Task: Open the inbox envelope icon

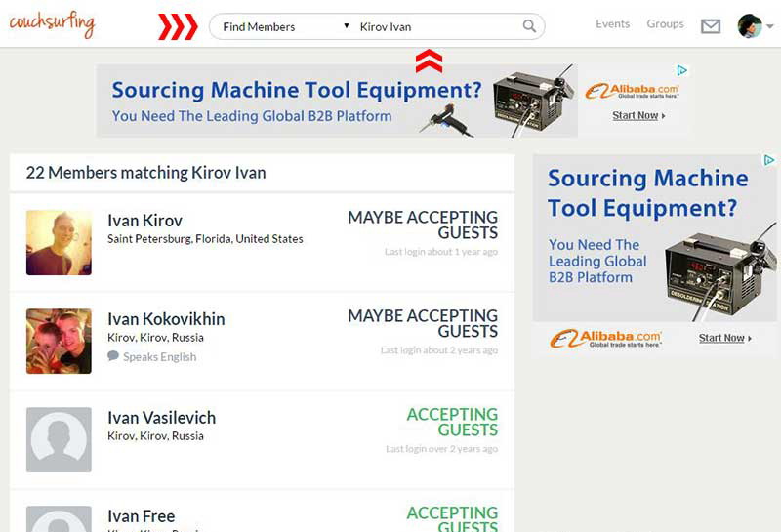Action: click(711, 26)
